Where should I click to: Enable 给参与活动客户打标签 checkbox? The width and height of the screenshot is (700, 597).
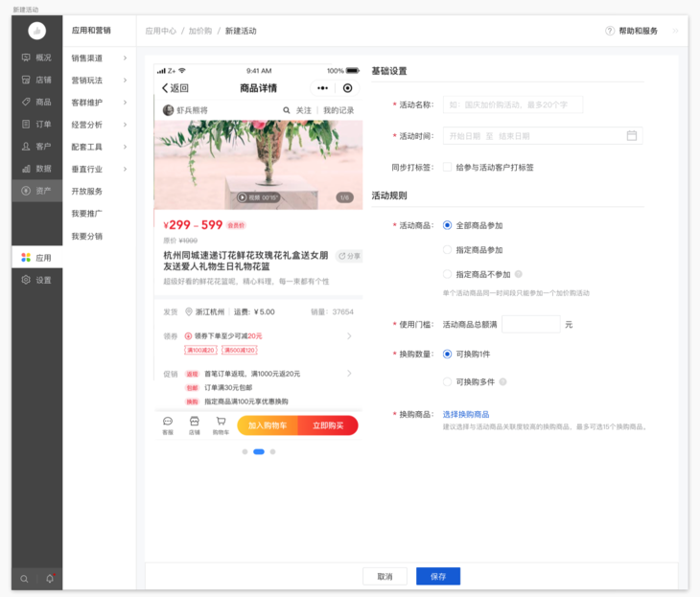click(448, 167)
